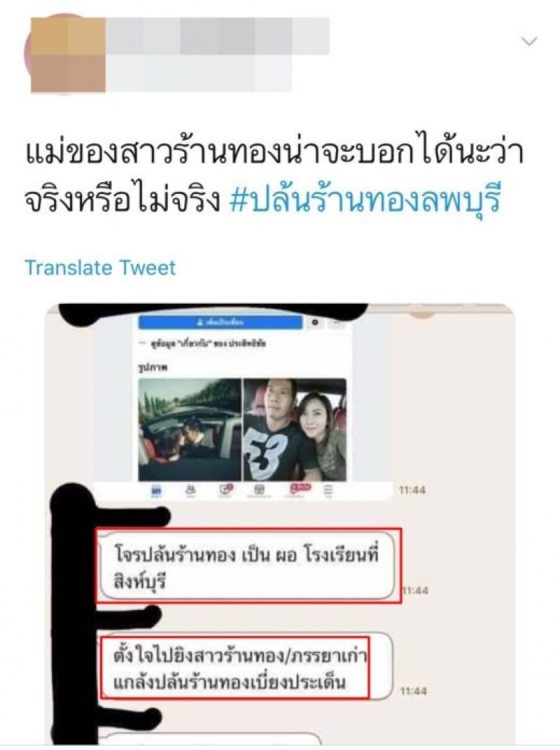Tap the Facebook Home tab icon

[156, 491]
